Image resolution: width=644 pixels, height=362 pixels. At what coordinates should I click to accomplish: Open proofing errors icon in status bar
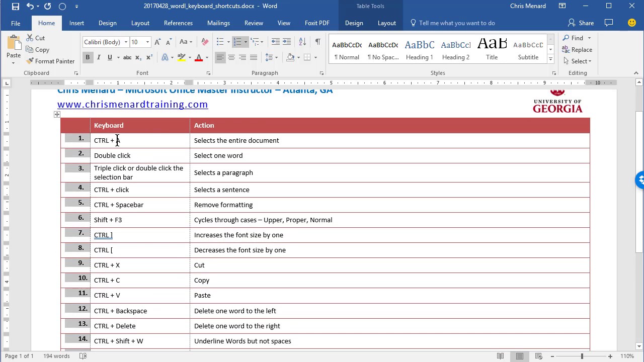pyautogui.click(x=83, y=356)
